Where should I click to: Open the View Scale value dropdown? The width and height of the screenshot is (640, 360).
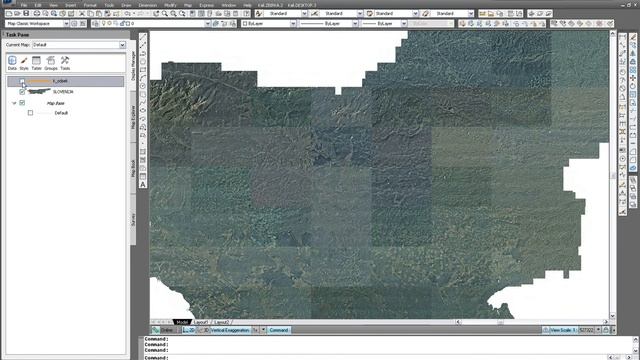click(598, 330)
